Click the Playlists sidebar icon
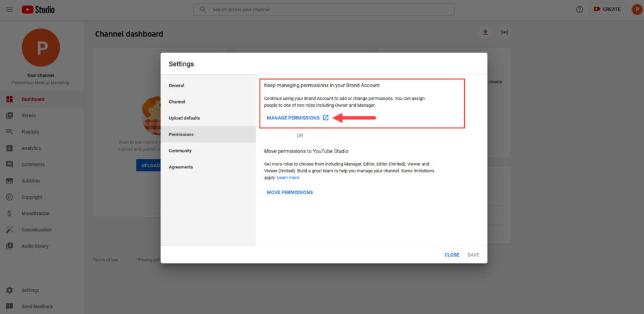 click(x=9, y=132)
